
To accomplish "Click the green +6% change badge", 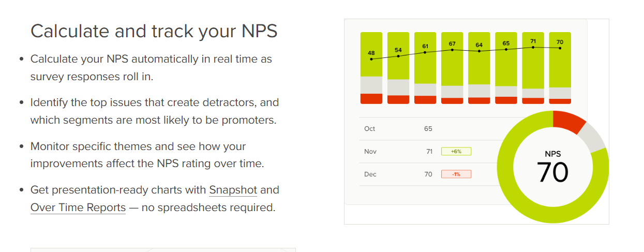I will [x=456, y=152].
